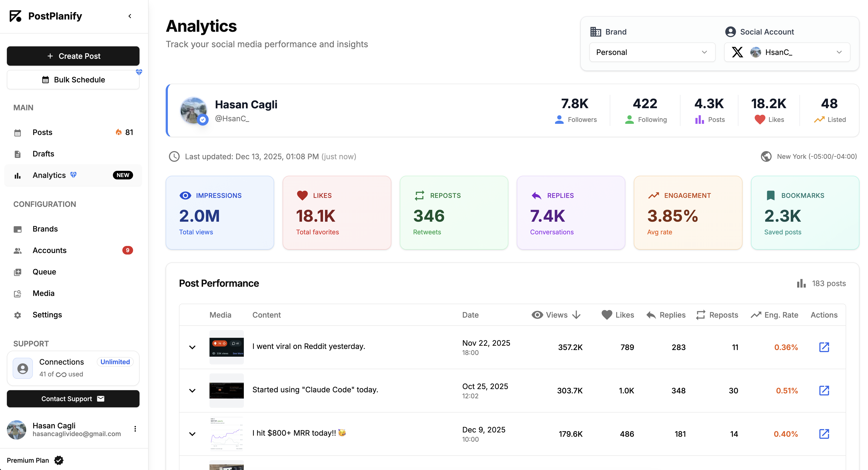
Task: Click the PostPlanify logo icon
Action: point(15,16)
